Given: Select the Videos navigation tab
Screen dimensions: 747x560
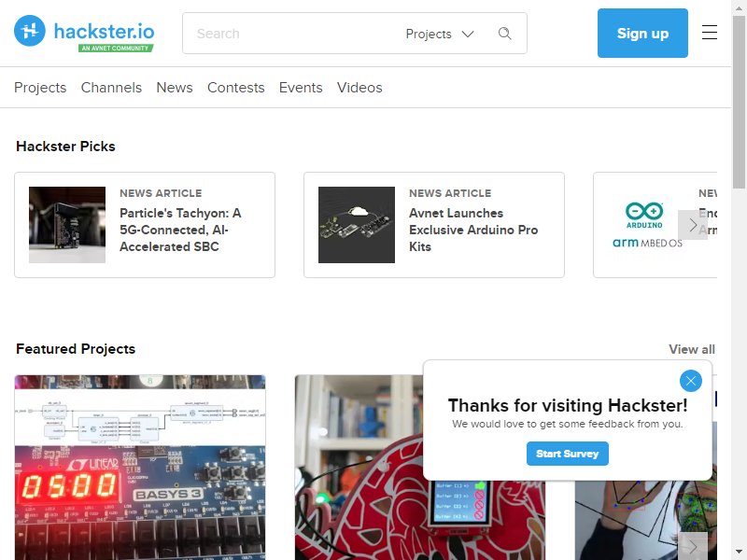Looking at the screenshot, I should point(359,88).
